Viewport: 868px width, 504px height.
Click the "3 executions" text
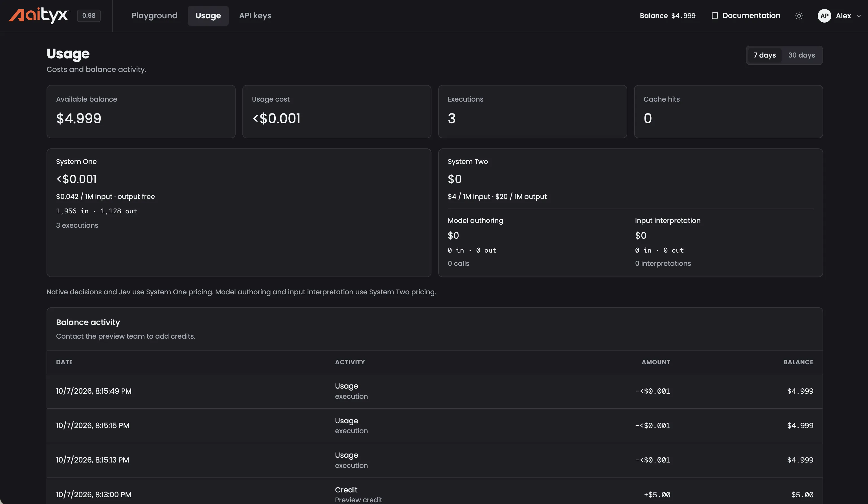click(77, 225)
